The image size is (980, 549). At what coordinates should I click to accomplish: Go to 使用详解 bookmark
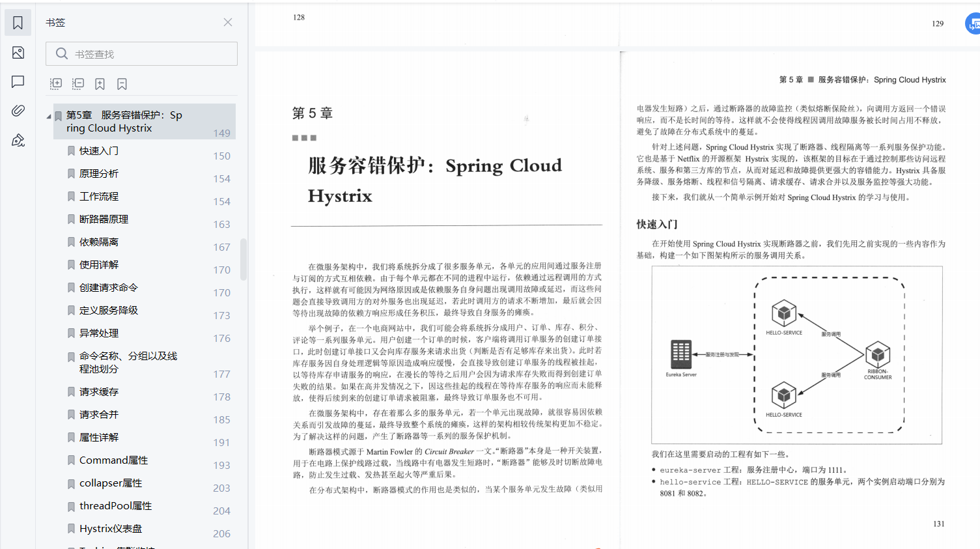pyautogui.click(x=99, y=265)
